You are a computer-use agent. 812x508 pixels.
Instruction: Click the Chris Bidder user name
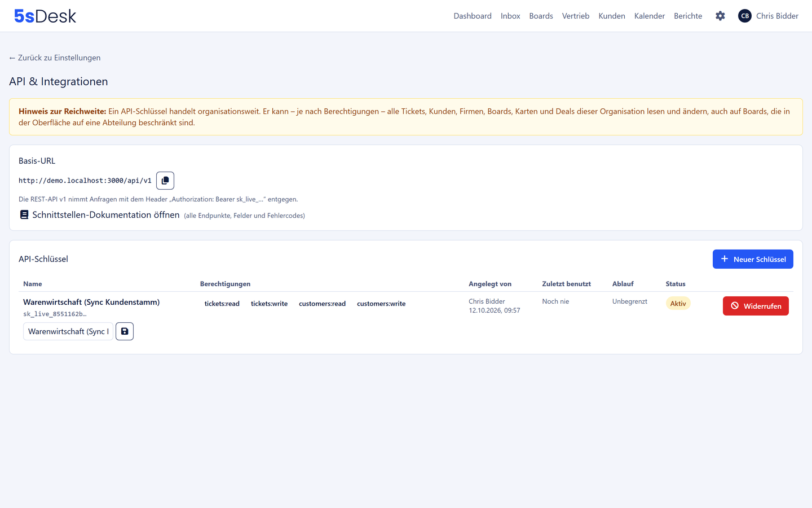click(777, 16)
